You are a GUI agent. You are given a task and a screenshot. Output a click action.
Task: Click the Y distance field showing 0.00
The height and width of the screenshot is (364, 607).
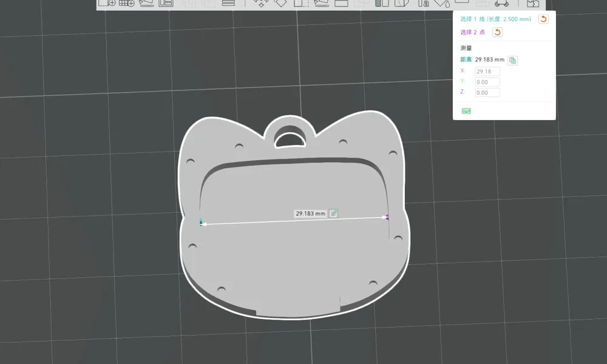(x=487, y=82)
